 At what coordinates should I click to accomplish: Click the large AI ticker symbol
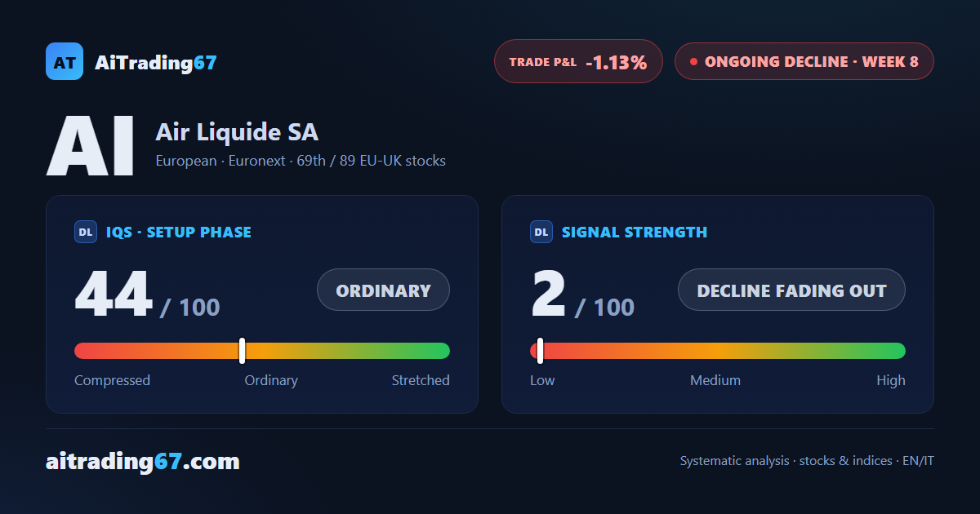coord(91,146)
